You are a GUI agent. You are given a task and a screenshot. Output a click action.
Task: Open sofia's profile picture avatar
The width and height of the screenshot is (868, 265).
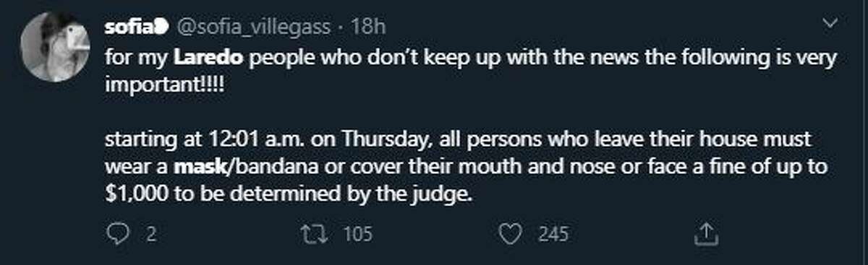pyautogui.click(x=54, y=56)
